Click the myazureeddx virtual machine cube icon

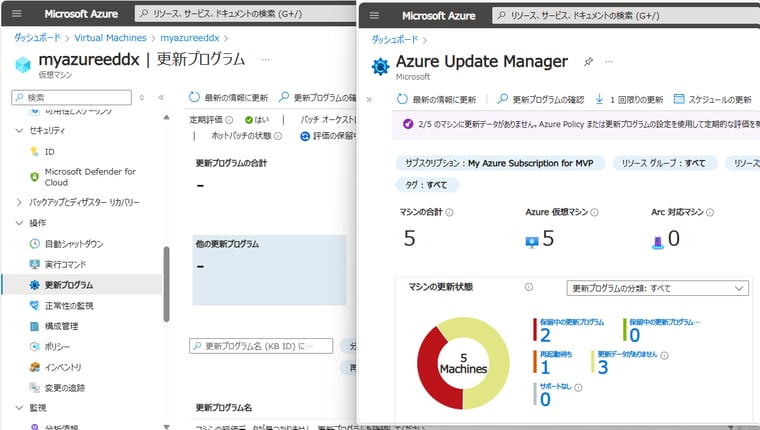point(23,64)
